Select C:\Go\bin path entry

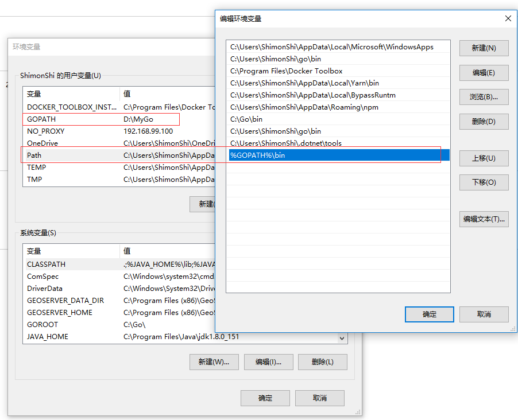pos(338,119)
